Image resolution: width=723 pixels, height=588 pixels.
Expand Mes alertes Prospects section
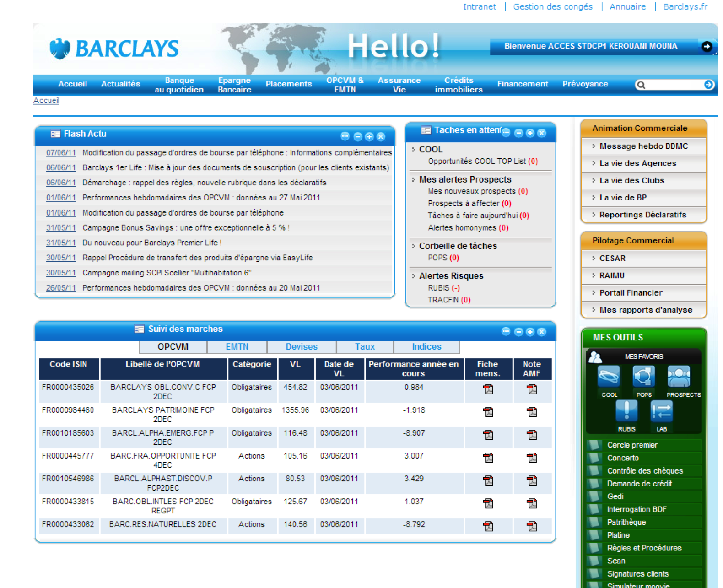(x=413, y=179)
